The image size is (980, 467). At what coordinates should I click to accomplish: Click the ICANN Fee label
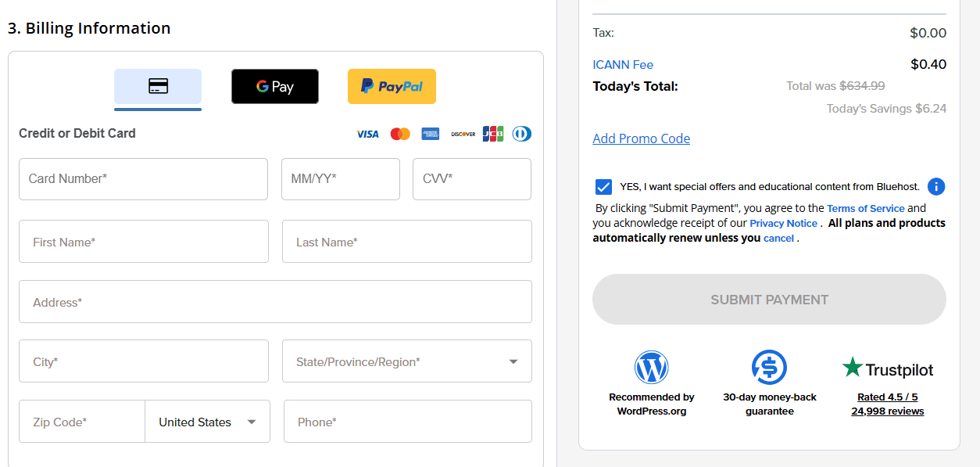[623, 64]
